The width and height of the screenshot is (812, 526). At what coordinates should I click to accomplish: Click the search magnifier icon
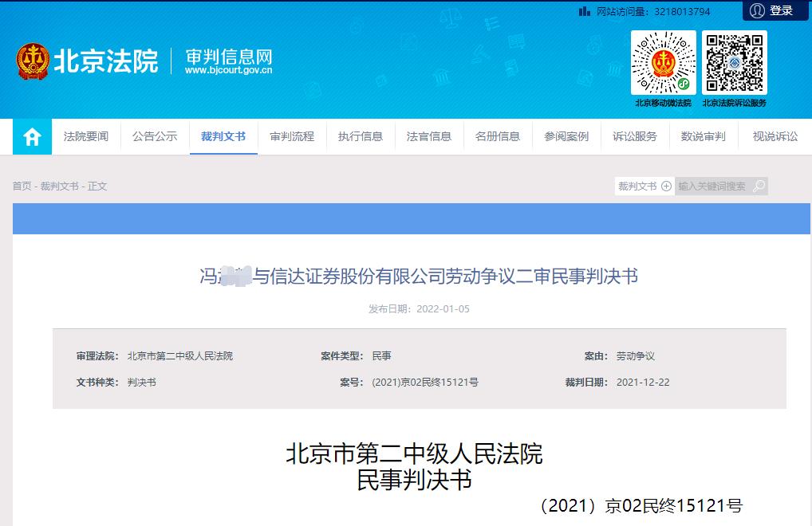[759, 186]
